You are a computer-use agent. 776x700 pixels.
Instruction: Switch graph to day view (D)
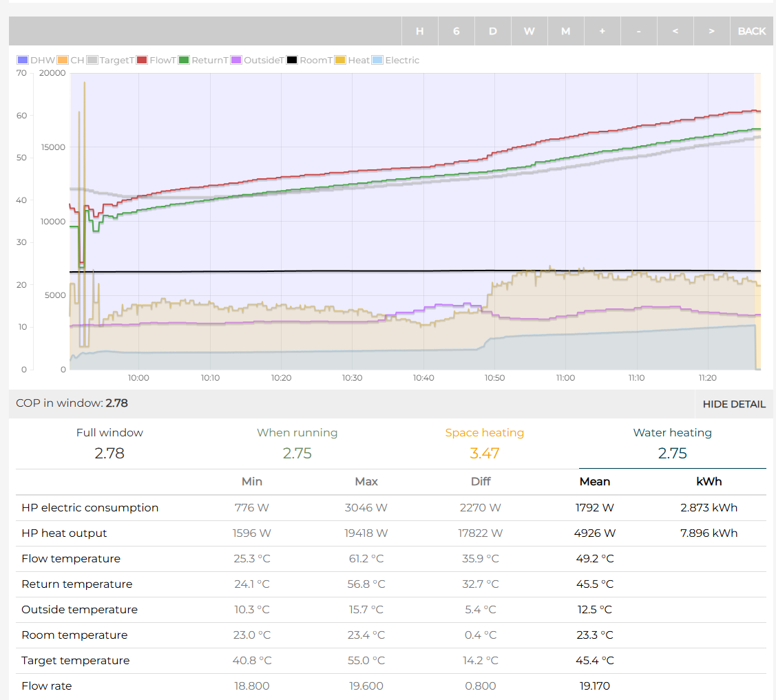coord(492,31)
